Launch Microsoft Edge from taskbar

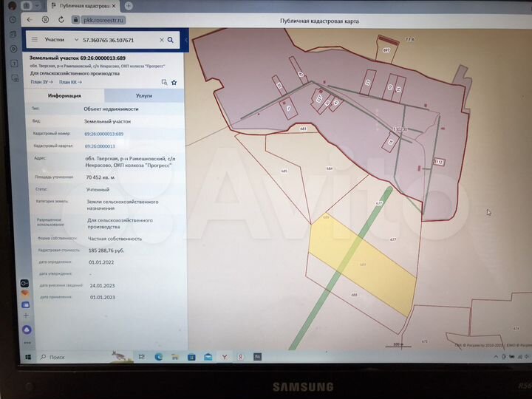(x=158, y=357)
